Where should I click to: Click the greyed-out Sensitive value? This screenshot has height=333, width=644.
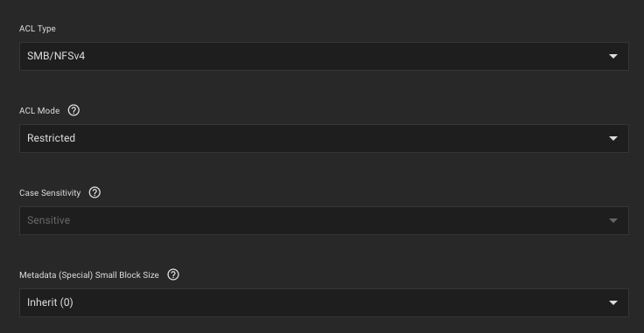click(x=48, y=220)
